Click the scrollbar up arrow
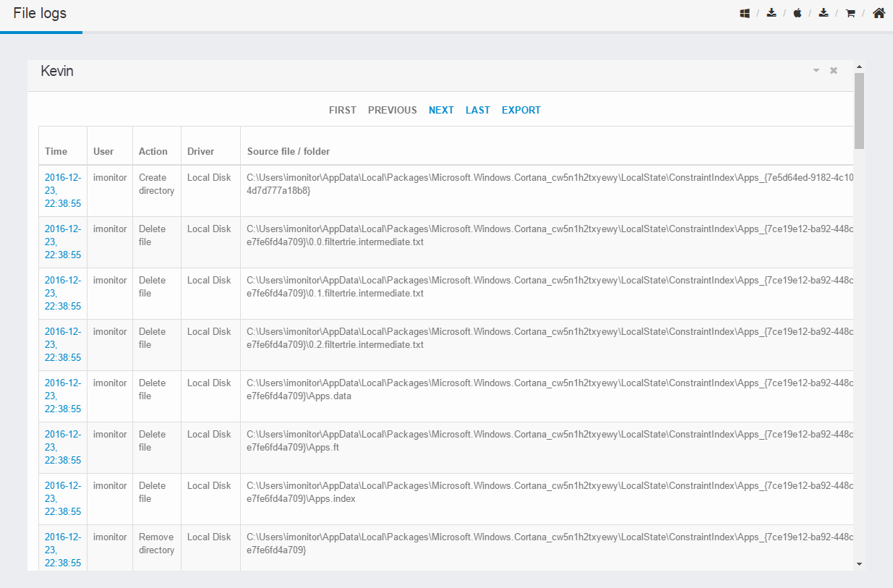The image size is (893, 588). pyautogui.click(x=859, y=67)
